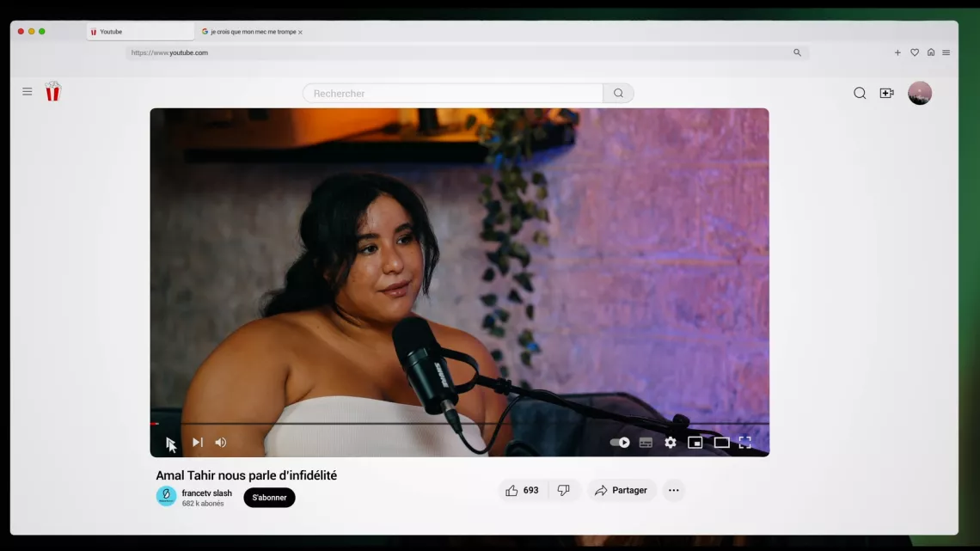980x551 pixels.
Task: Dislike the video with thumbs down
Action: [x=564, y=491]
